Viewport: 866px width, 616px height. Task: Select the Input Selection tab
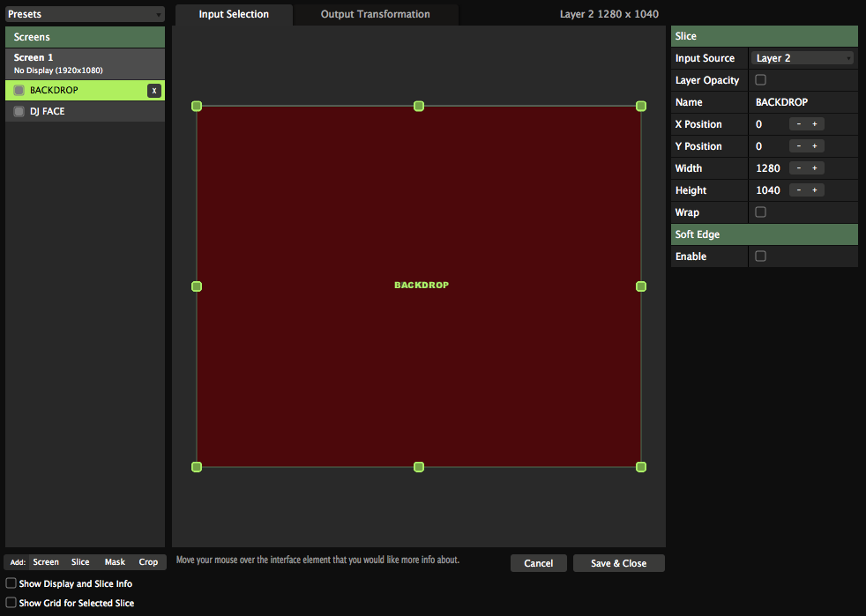tap(234, 14)
